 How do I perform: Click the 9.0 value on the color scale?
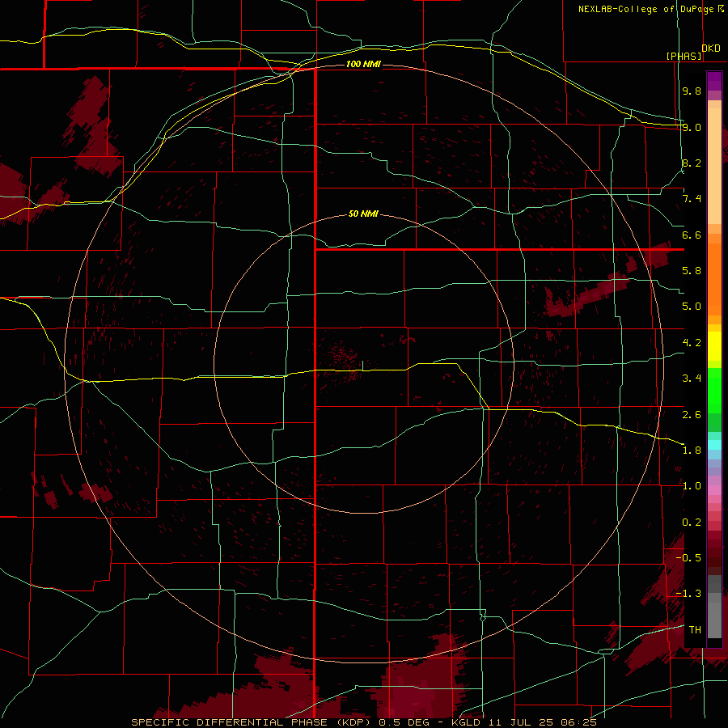(x=692, y=127)
